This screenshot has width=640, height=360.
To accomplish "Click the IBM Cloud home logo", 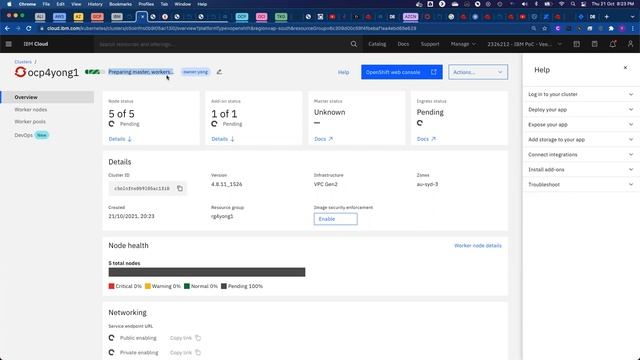I will (x=36, y=44).
